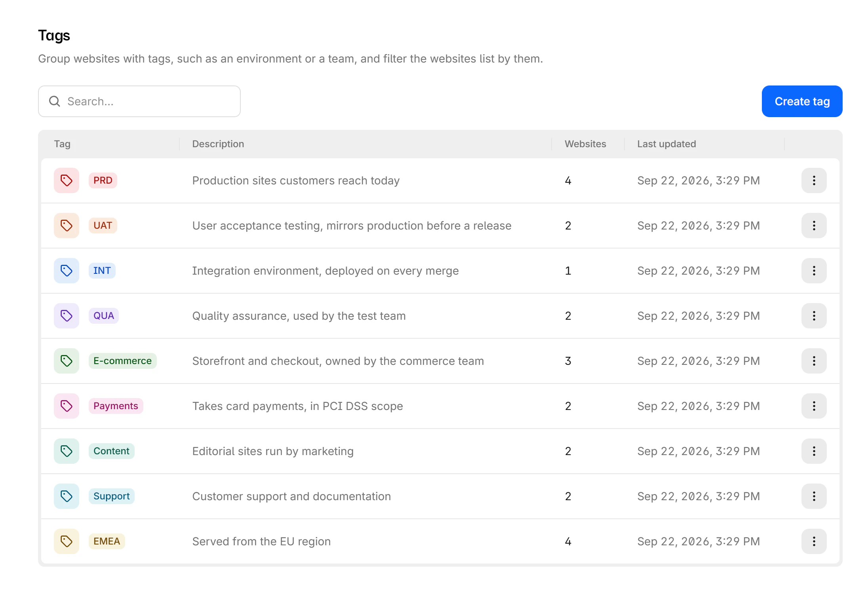Click the Tag column header
Viewport: 868px width, 592px height.
pyautogui.click(x=62, y=144)
